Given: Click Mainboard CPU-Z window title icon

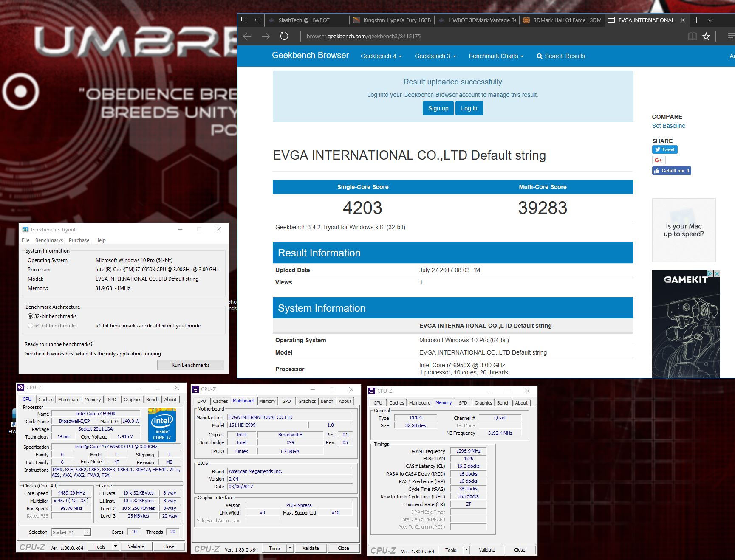Looking at the screenshot, I should pyautogui.click(x=195, y=389).
